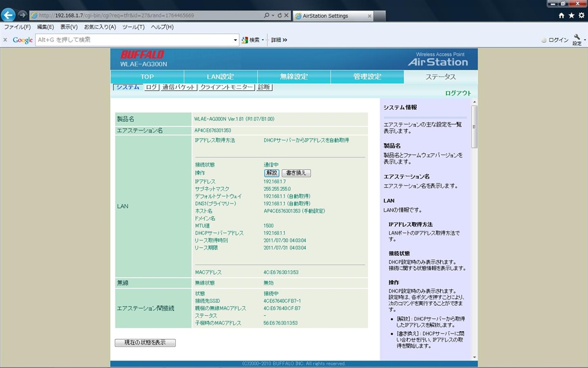Open favorites with the star icon
588x368 pixels.
(x=571, y=16)
